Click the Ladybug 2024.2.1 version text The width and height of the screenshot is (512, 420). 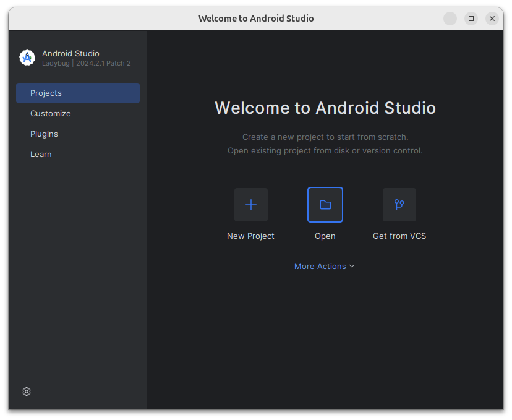coord(86,63)
